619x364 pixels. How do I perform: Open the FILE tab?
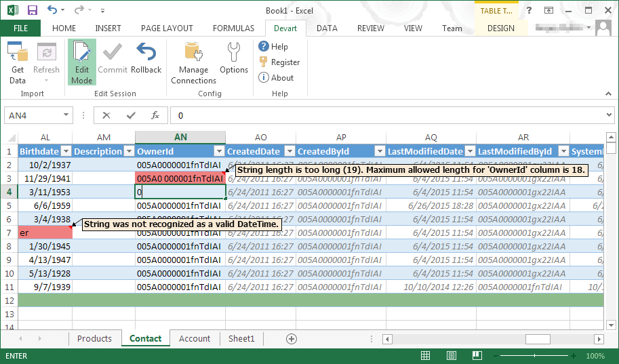point(20,28)
